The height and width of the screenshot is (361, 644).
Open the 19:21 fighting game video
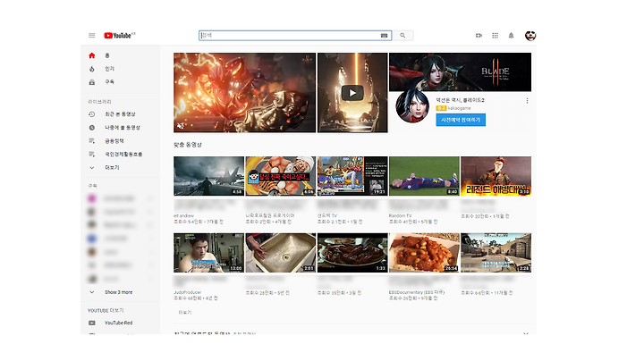pos(352,176)
